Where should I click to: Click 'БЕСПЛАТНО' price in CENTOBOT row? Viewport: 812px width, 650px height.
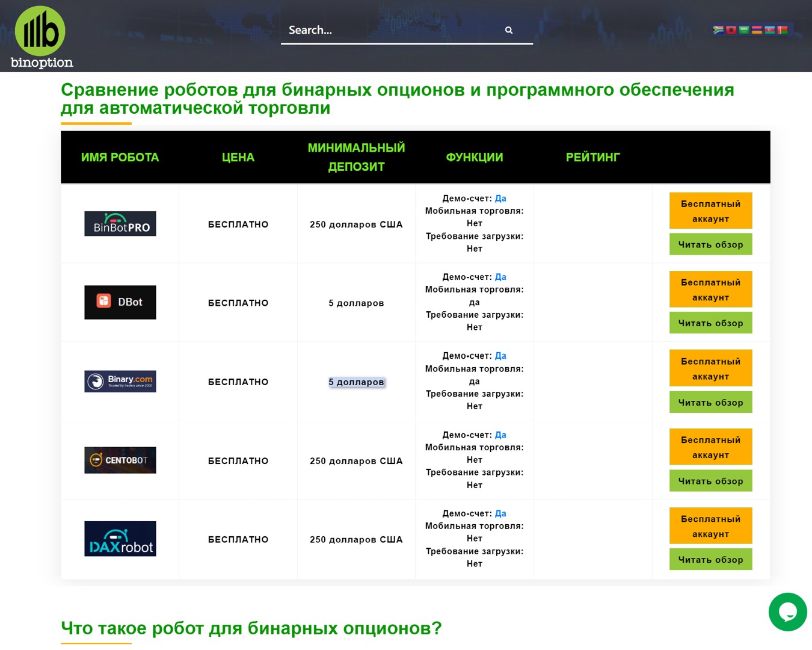point(238,461)
